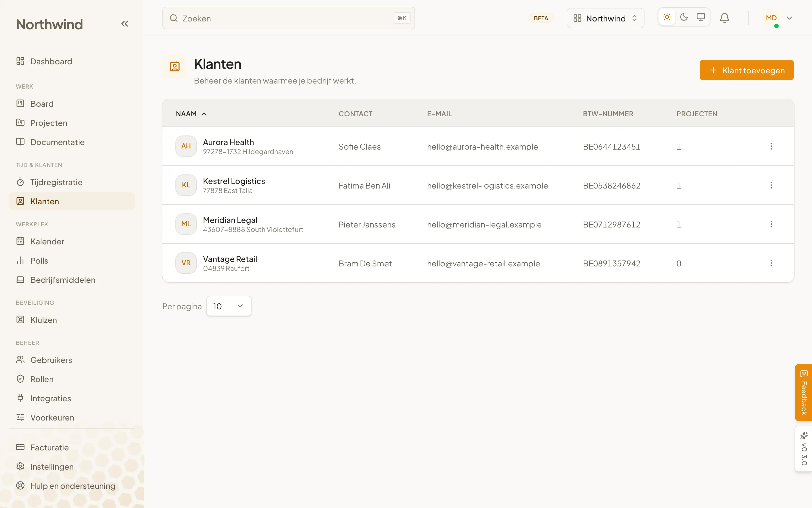The image size is (812, 508).
Task: Click Klant toevoegen button
Action: coord(747,70)
